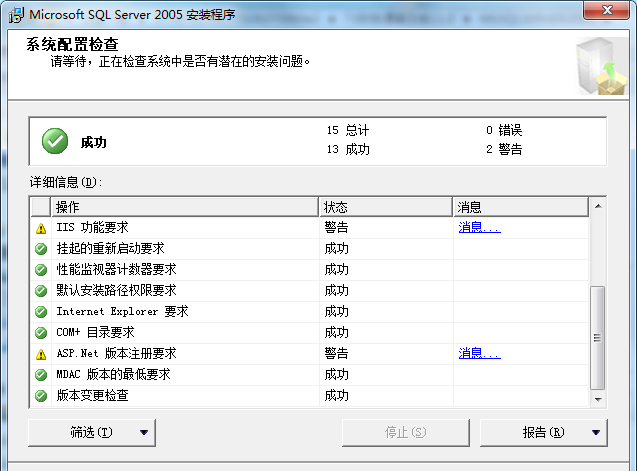This screenshot has width=637, height=471.
Task: Click green check icon beside 挂起的重新启动要求
Action: (41, 249)
